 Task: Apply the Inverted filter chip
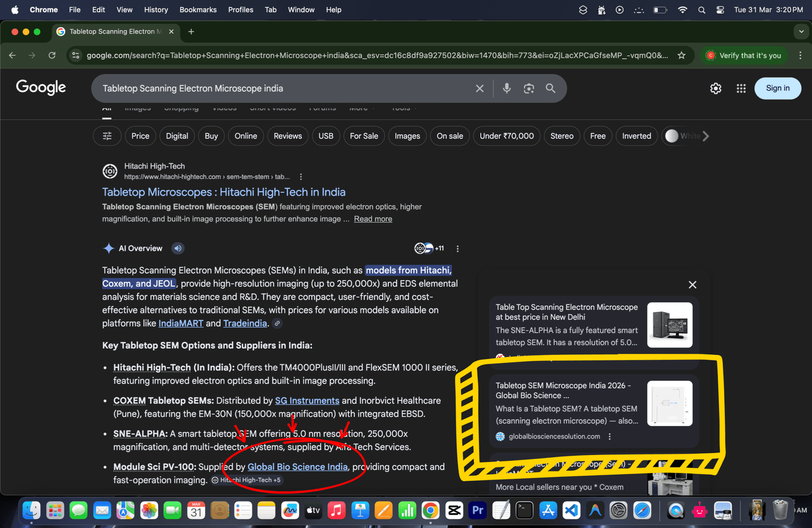click(636, 136)
